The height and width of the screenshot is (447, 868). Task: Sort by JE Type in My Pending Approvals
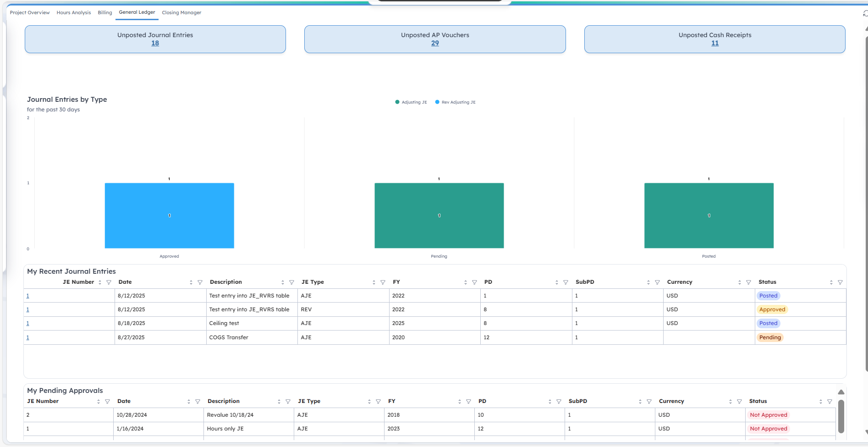click(369, 402)
